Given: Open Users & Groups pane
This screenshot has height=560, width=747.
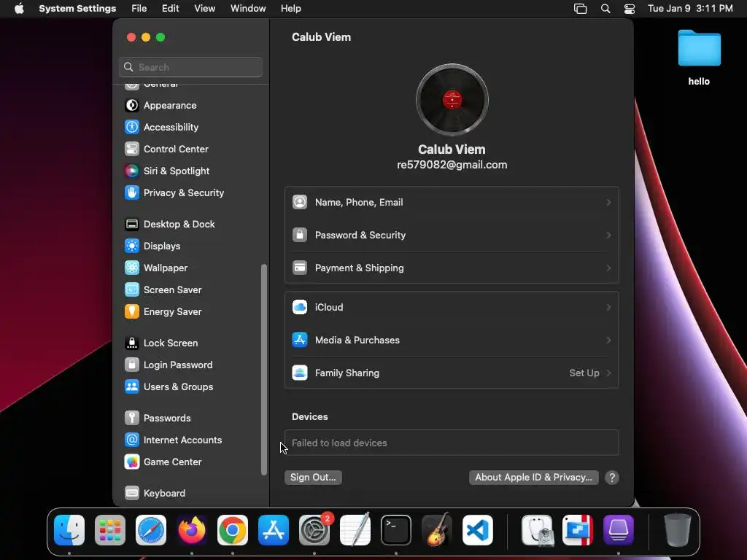Looking at the screenshot, I should coord(190,387).
